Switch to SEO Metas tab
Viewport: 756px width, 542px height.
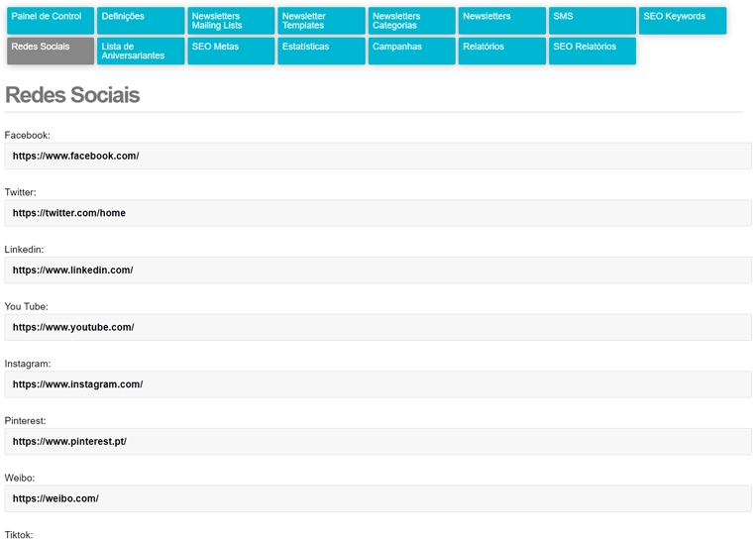(231, 52)
